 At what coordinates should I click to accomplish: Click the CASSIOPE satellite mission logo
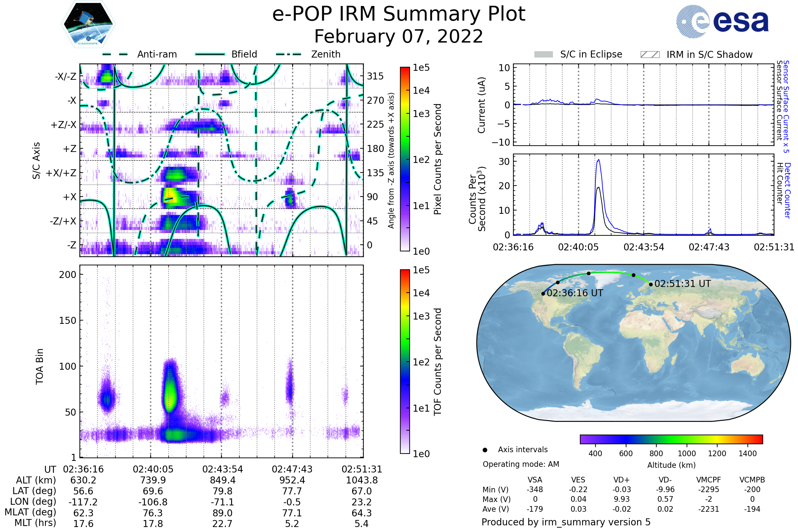coord(88,24)
